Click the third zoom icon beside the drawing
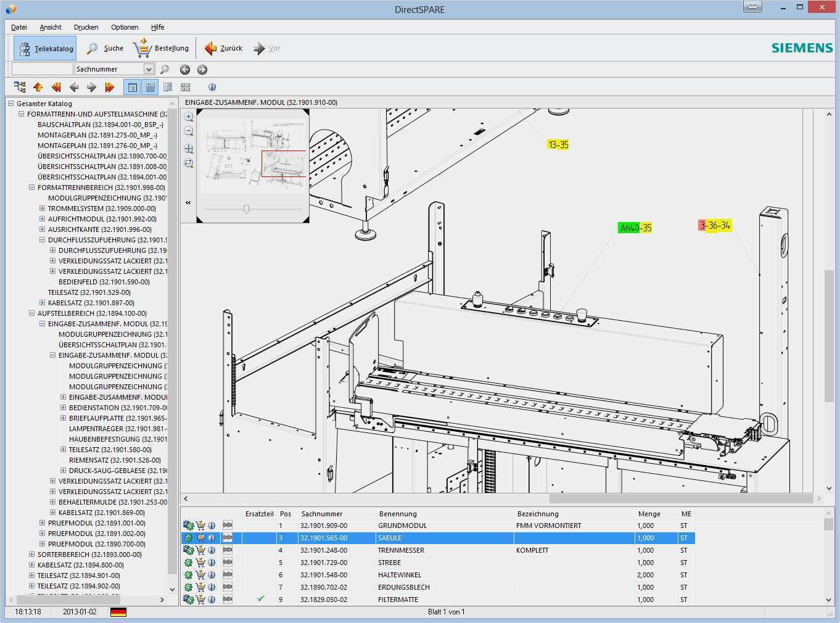Screen dimensions: 840x623 point(189,149)
